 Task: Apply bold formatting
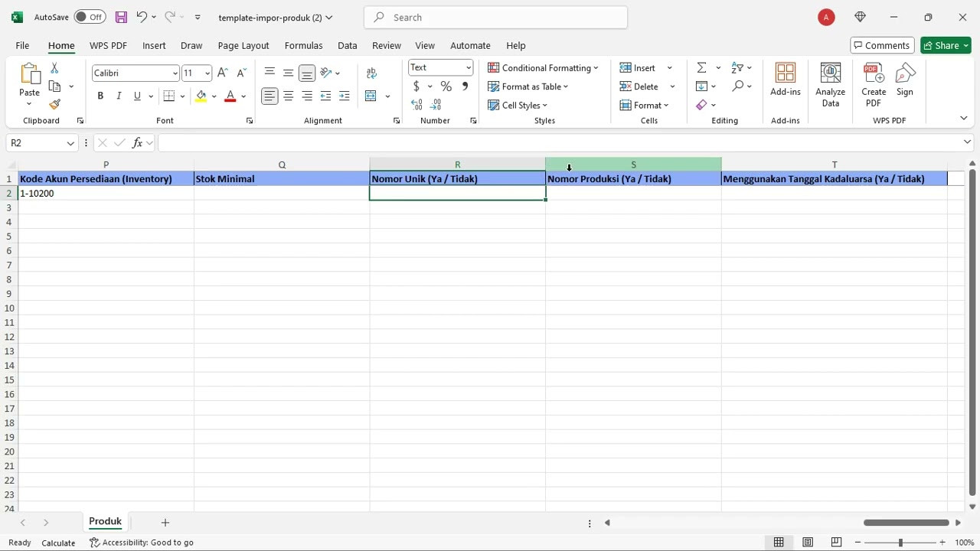pyautogui.click(x=100, y=96)
